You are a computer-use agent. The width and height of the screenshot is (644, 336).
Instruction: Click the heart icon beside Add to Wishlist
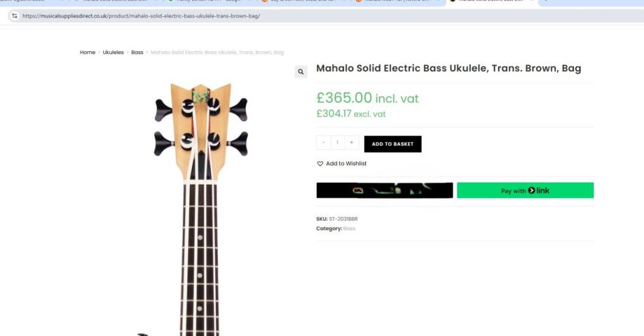pyautogui.click(x=320, y=164)
